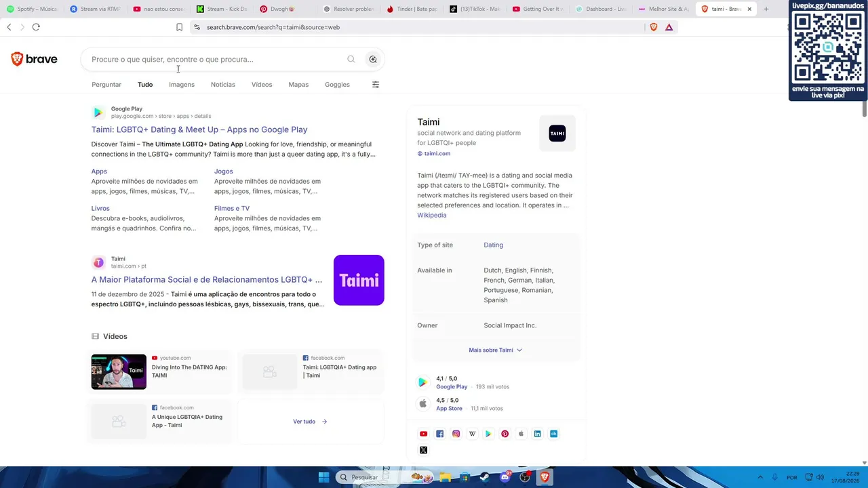The image size is (868, 488).
Task: Open the search filter settings icon
Action: coord(376,85)
